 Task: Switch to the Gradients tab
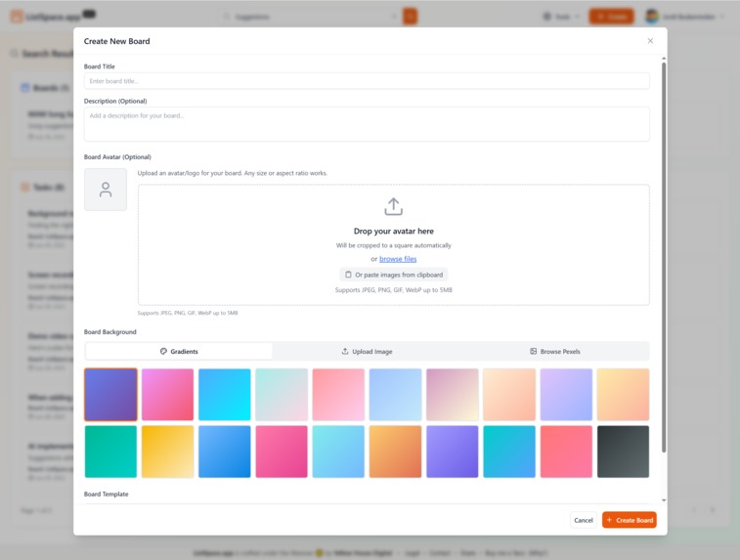pos(179,352)
